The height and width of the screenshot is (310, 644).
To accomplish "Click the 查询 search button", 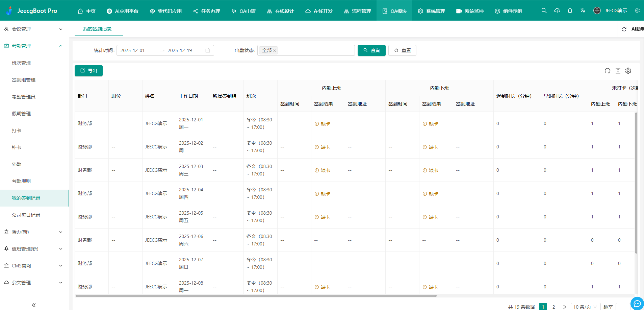I will click(371, 50).
